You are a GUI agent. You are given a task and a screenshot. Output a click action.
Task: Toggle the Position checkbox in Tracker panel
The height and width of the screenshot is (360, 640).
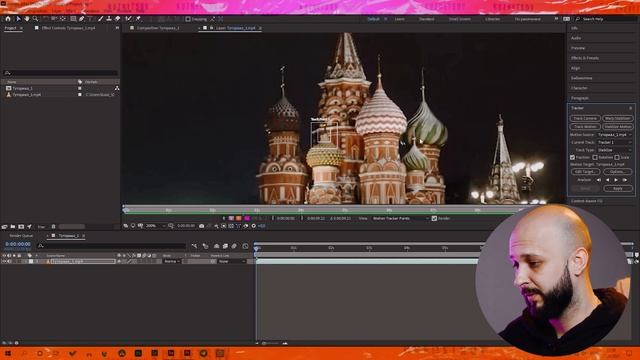coord(572,157)
